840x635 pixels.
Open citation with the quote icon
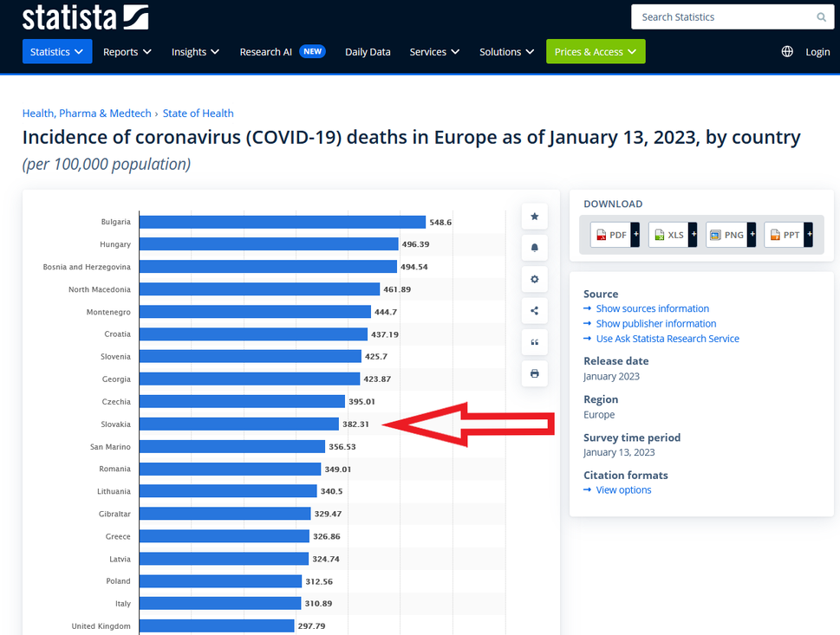point(535,342)
